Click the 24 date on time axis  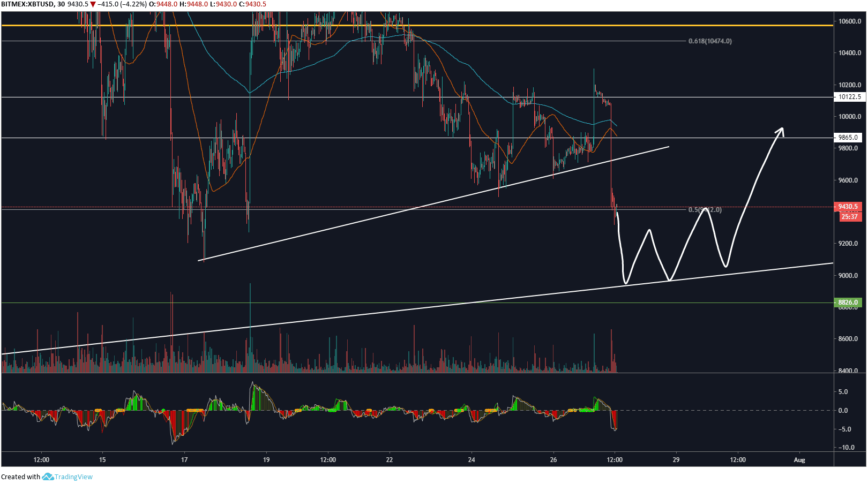[x=472, y=459]
